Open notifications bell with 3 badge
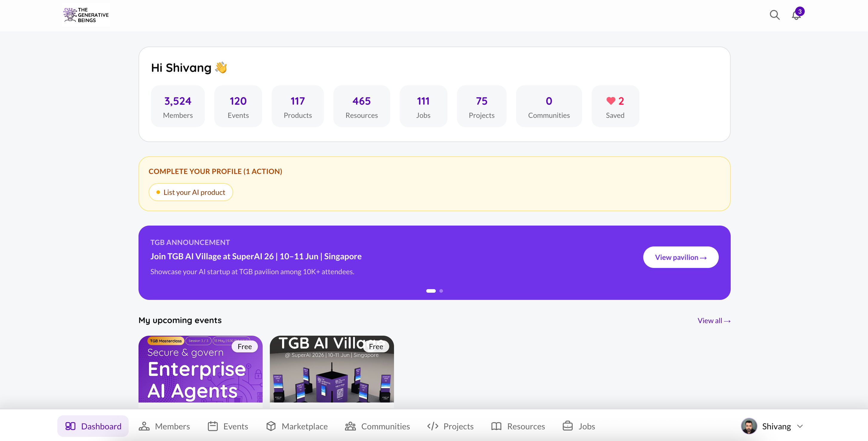The image size is (868, 441). coord(797,15)
